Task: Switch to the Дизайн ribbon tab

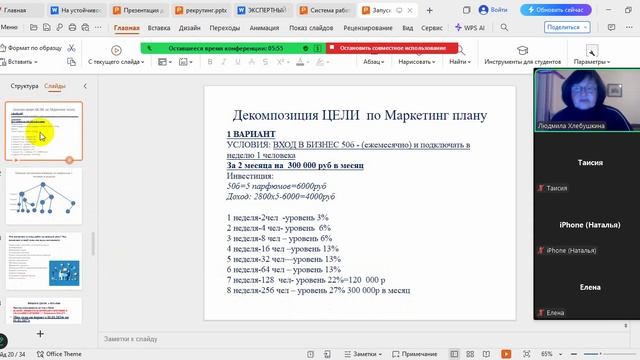Action: [x=189, y=28]
